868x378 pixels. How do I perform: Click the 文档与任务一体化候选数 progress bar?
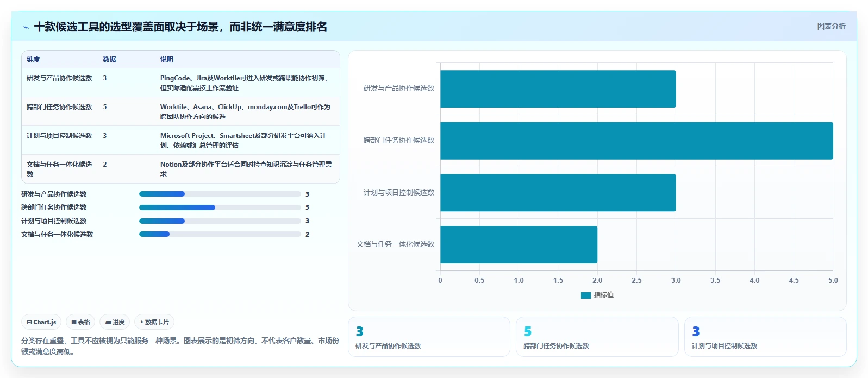(220, 234)
